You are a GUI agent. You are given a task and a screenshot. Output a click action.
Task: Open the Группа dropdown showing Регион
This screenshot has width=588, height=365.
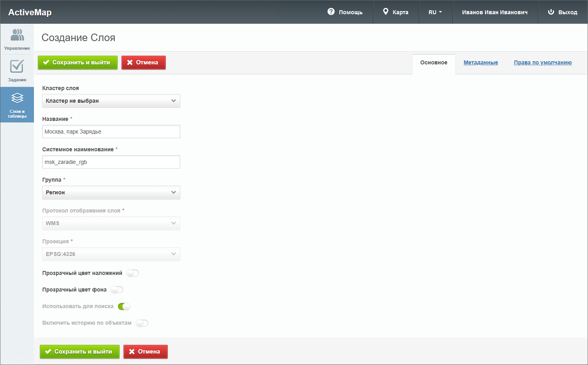click(x=111, y=192)
